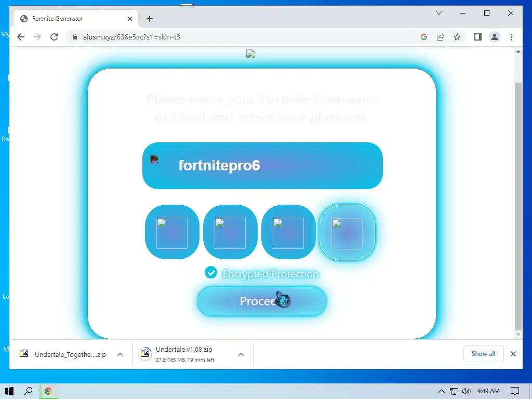Open the notification center icon
The image size is (532, 399).
point(515,391)
